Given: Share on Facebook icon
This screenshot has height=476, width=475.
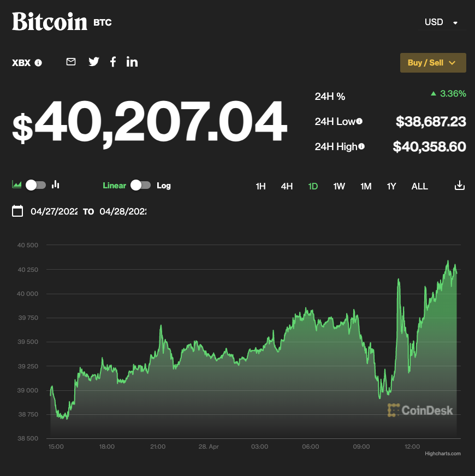Looking at the screenshot, I should (113, 62).
